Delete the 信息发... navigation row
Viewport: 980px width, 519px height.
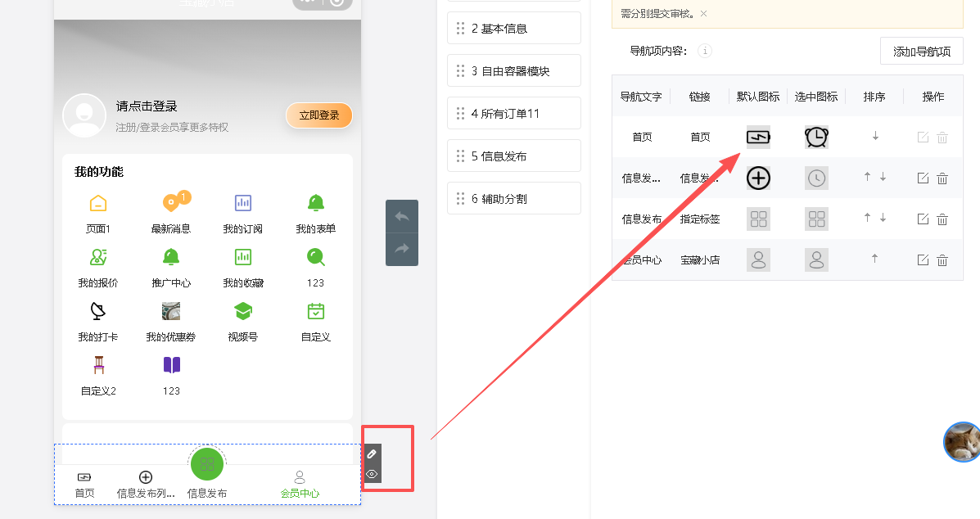942,178
